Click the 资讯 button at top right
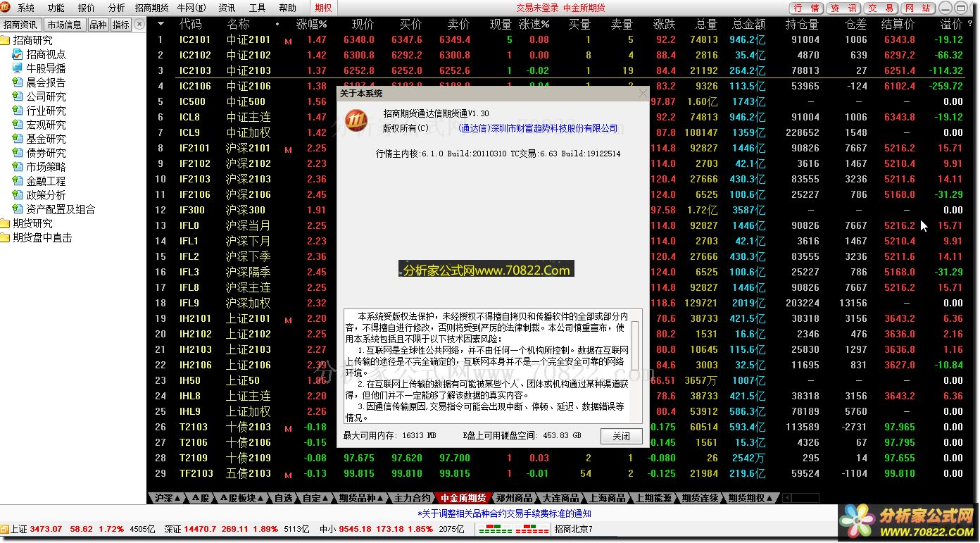This screenshot has width=980, height=543. click(x=843, y=8)
